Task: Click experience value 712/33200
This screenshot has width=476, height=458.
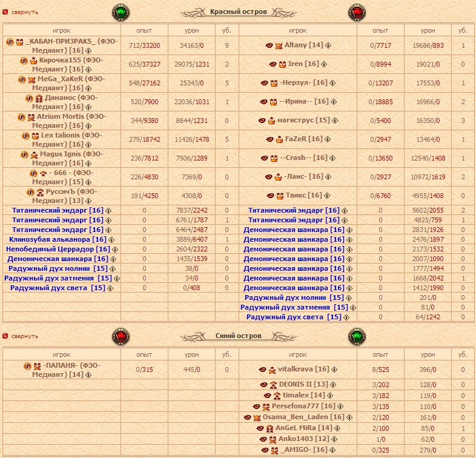Action: pos(144,45)
